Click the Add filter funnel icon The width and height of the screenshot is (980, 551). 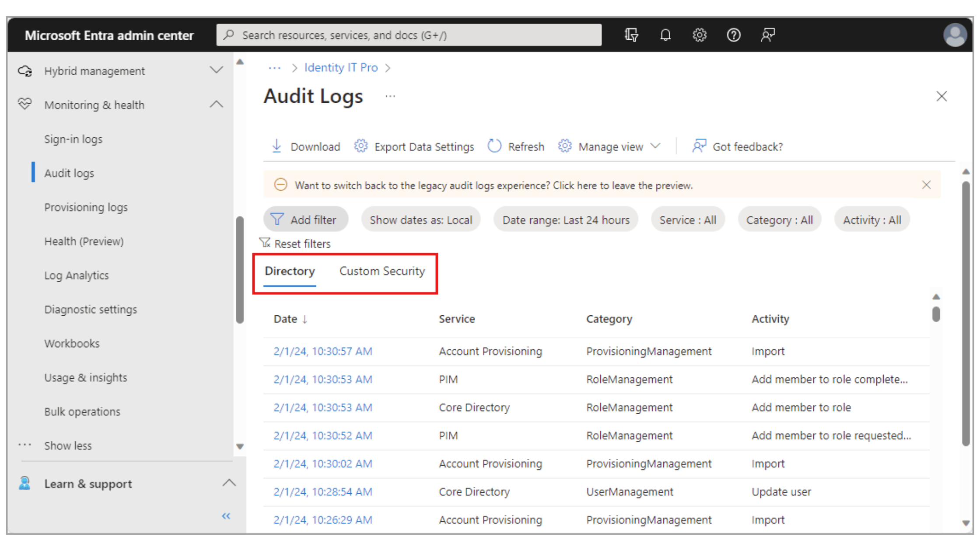pyautogui.click(x=277, y=219)
